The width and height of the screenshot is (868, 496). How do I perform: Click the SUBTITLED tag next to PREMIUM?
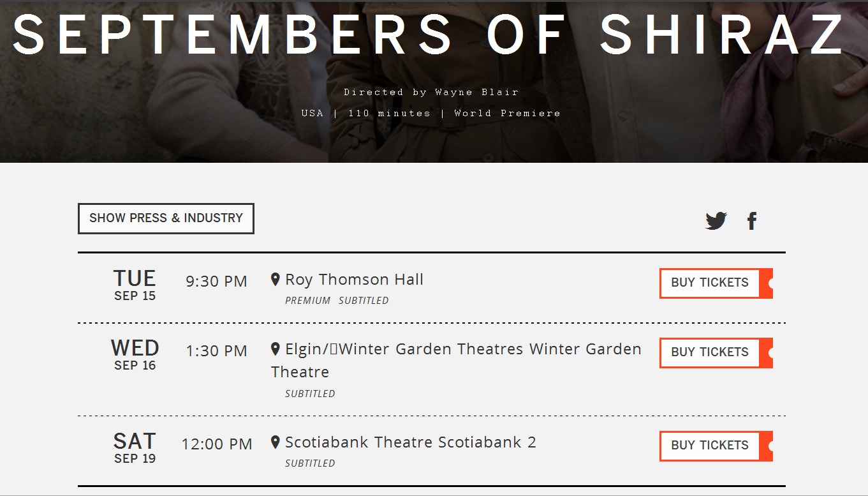pyautogui.click(x=364, y=301)
